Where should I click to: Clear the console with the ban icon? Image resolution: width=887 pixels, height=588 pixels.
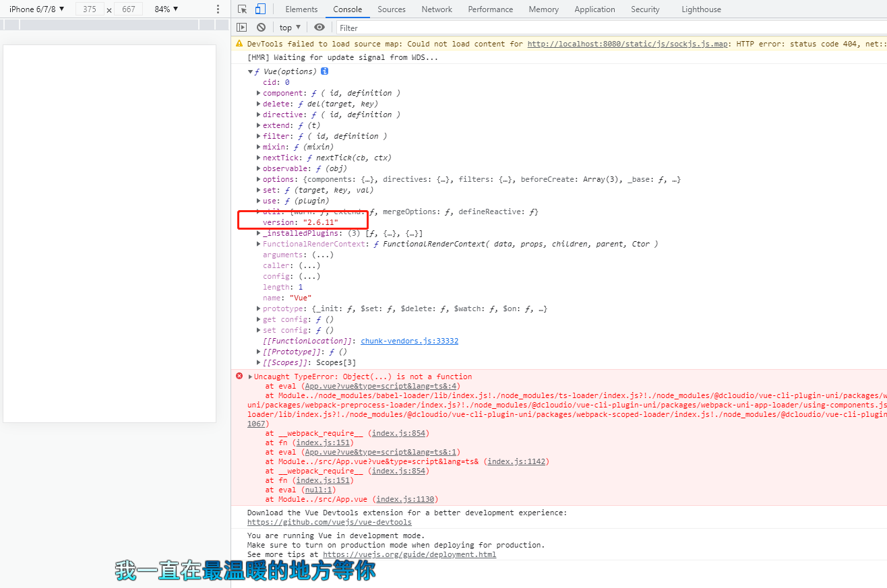coord(261,28)
